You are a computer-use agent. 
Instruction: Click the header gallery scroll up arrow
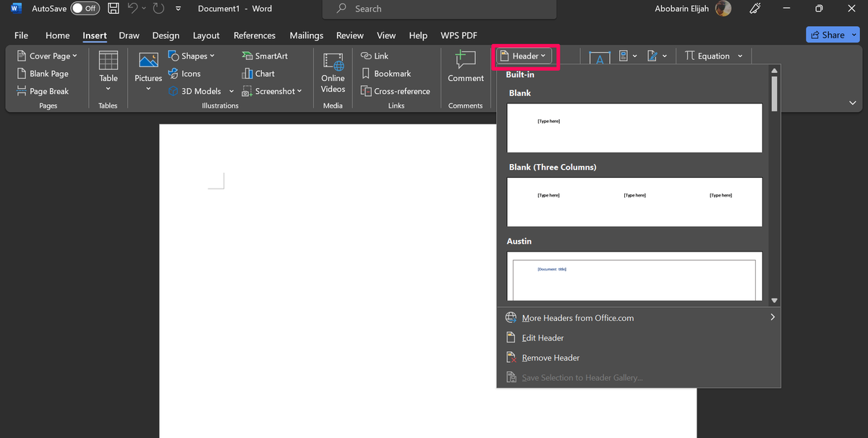click(x=774, y=71)
